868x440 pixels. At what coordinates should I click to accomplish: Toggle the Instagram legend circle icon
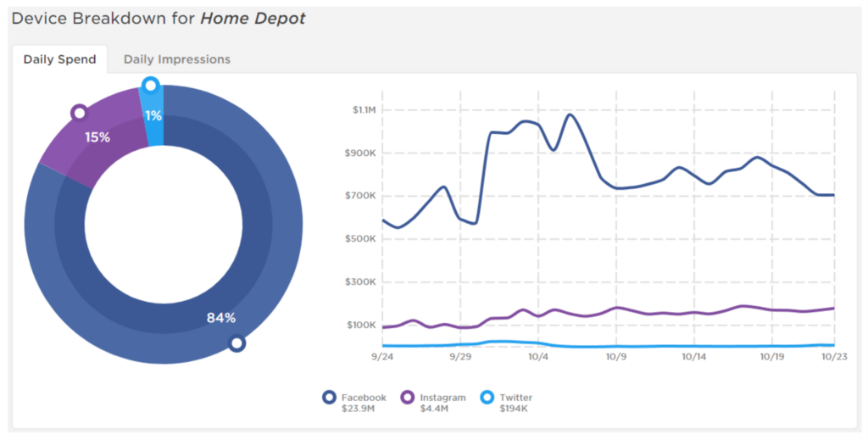click(x=408, y=398)
